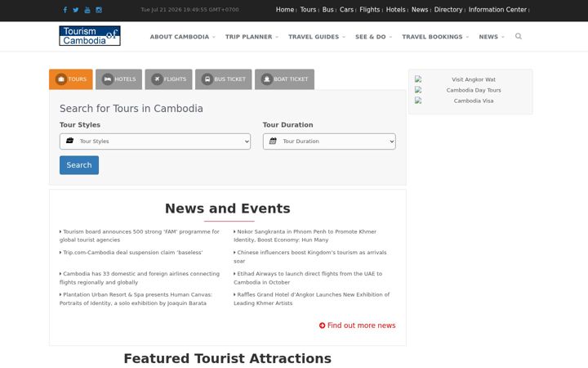588x368 pixels.
Task: Open Bus in the top bar
Action: 327,10
